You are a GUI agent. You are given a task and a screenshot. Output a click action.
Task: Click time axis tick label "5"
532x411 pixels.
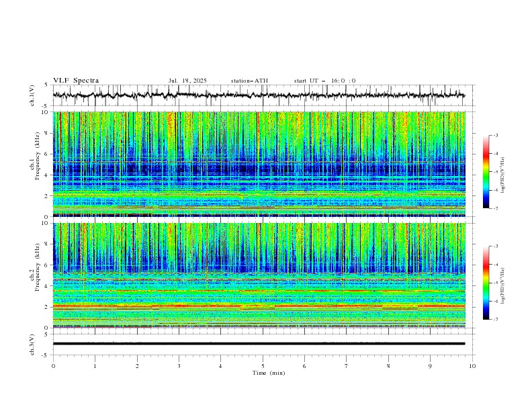click(x=263, y=366)
